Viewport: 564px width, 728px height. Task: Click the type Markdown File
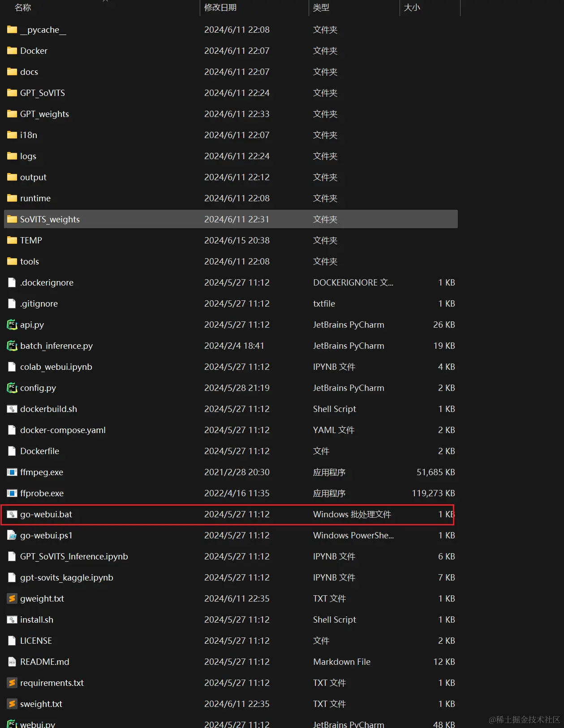tap(342, 662)
